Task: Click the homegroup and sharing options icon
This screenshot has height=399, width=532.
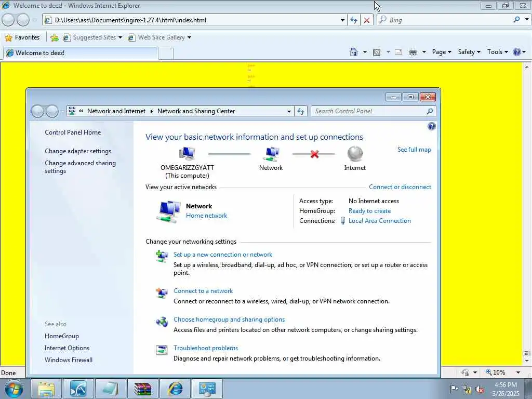Action: tap(162, 321)
